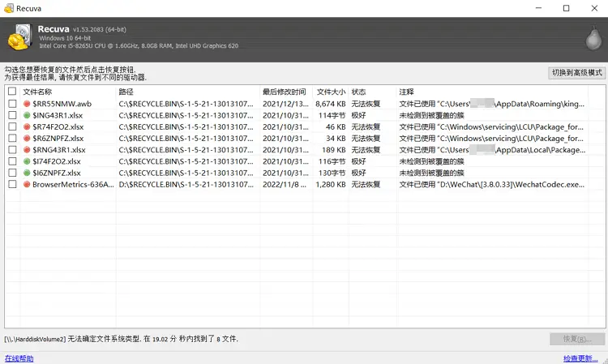Click the D:\$RECYCLE.BIN path cell
This screenshot has width=608, height=364.
[186, 185]
